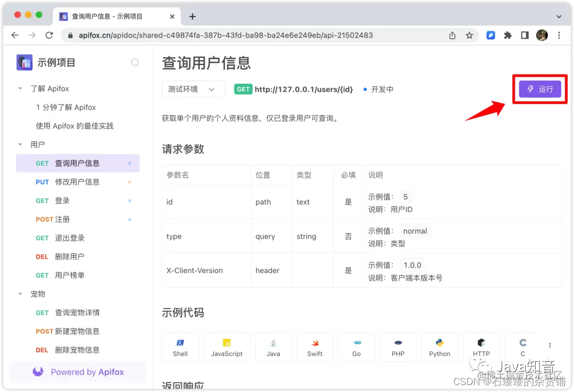Image resolution: width=574 pixels, height=392 pixels.
Task: Select the Shell example code icon
Action: tap(180, 347)
